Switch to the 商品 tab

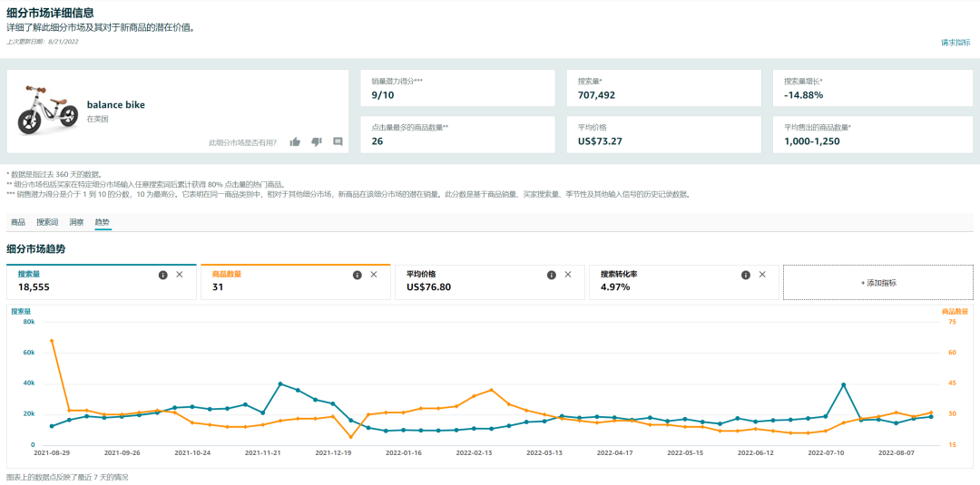pos(18,222)
